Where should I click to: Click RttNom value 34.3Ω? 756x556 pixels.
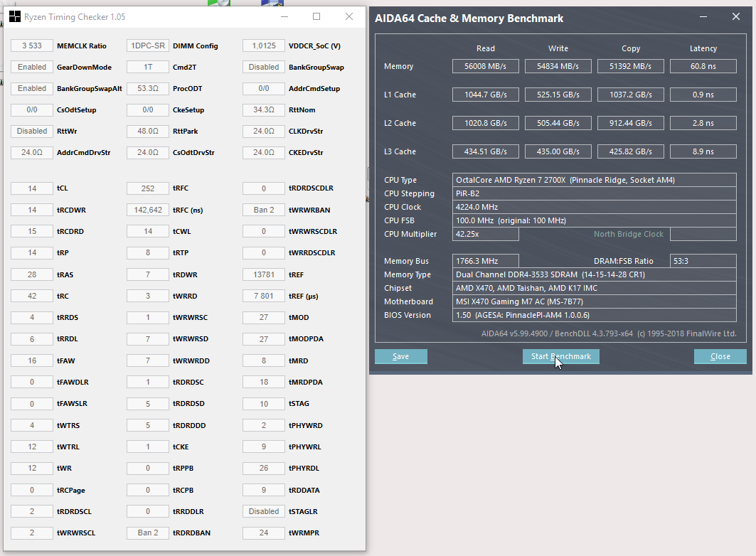pyautogui.click(x=264, y=110)
